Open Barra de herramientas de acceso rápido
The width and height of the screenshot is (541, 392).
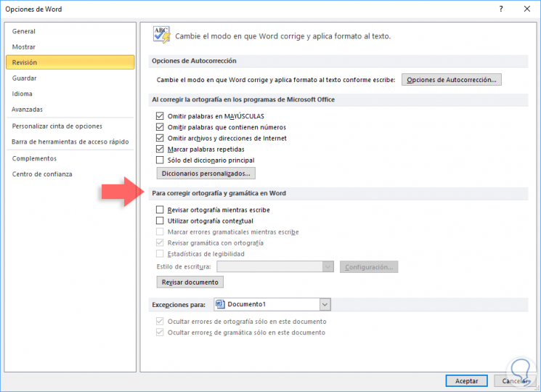(x=70, y=142)
